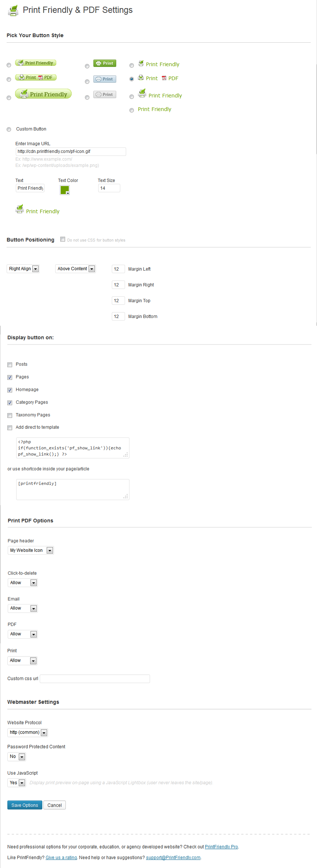Select the solid green 'Print' button style
Viewport: 317px width, 868px height.
pyautogui.click(x=87, y=66)
